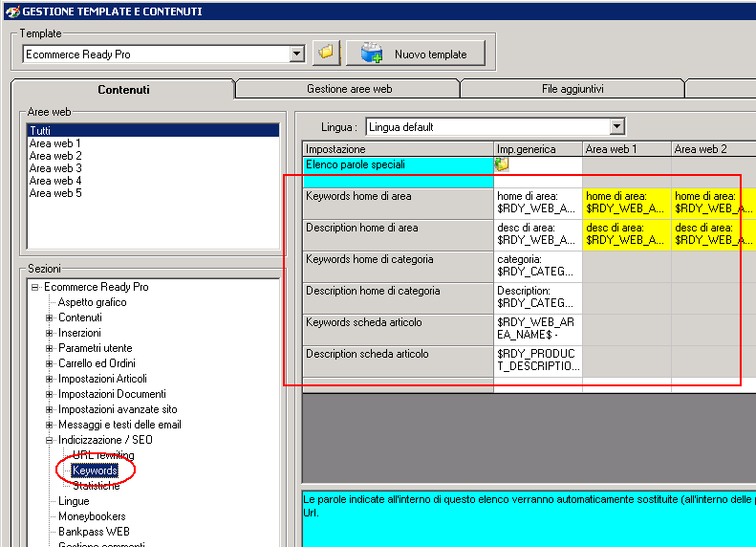Click Area web 2 column header
This screenshot has width=756, height=547.
pyautogui.click(x=714, y=149)
